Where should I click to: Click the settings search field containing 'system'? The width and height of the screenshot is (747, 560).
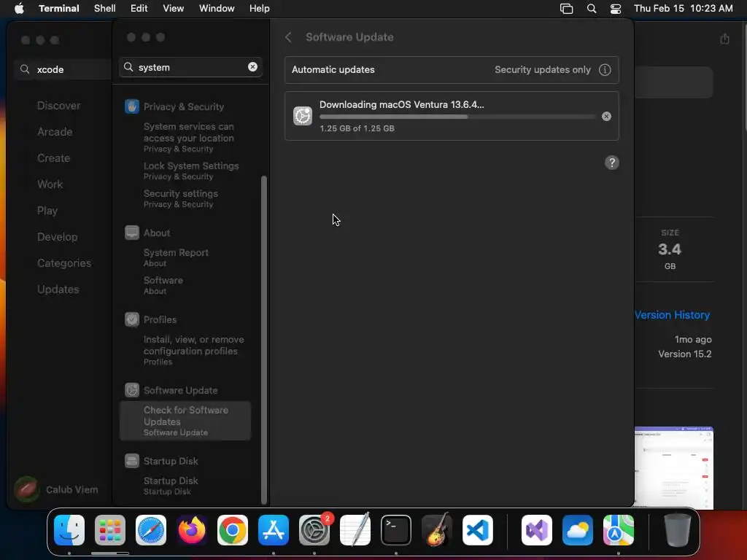(190, 67)
